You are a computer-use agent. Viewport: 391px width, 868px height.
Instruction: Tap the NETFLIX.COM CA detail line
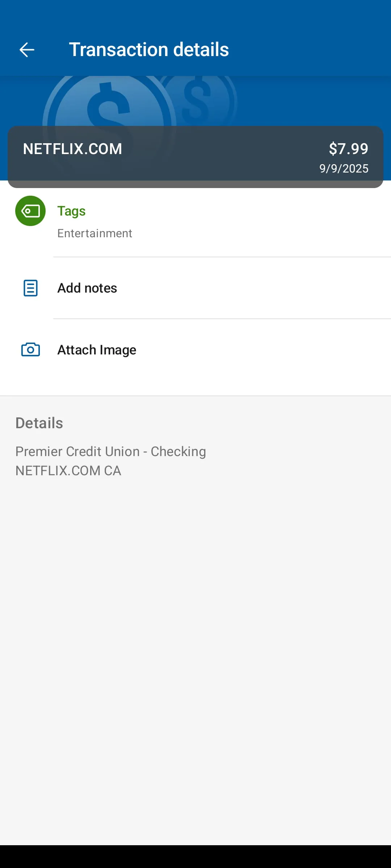68,470
